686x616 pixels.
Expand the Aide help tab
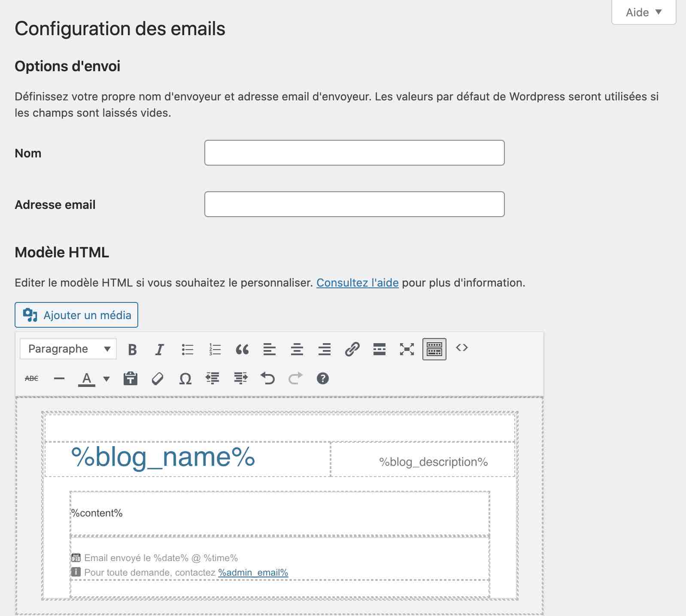644,12
